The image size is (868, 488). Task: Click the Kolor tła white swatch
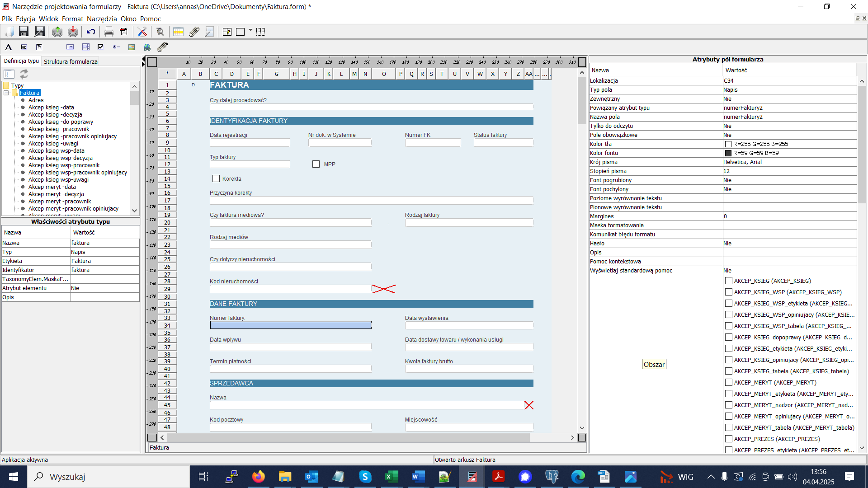coord(728,144)
